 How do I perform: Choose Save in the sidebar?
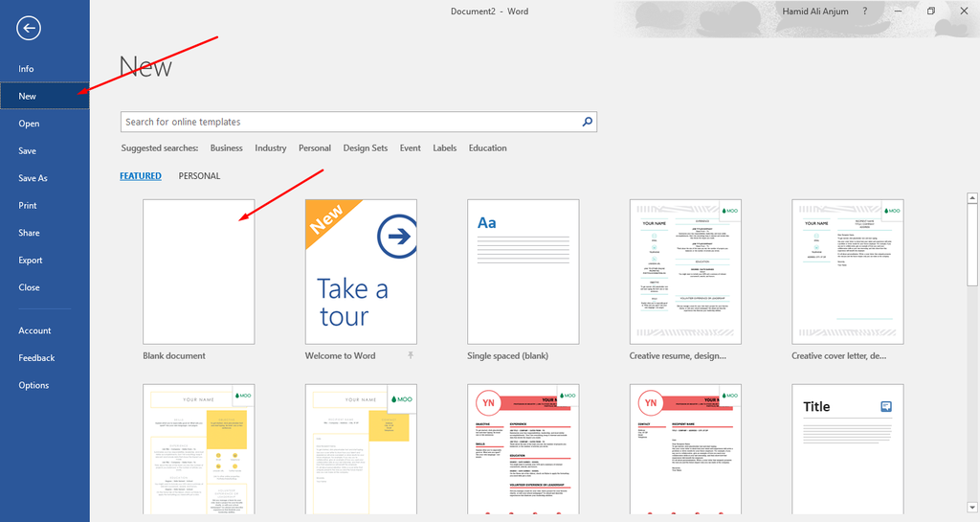[x=44, y=150]
